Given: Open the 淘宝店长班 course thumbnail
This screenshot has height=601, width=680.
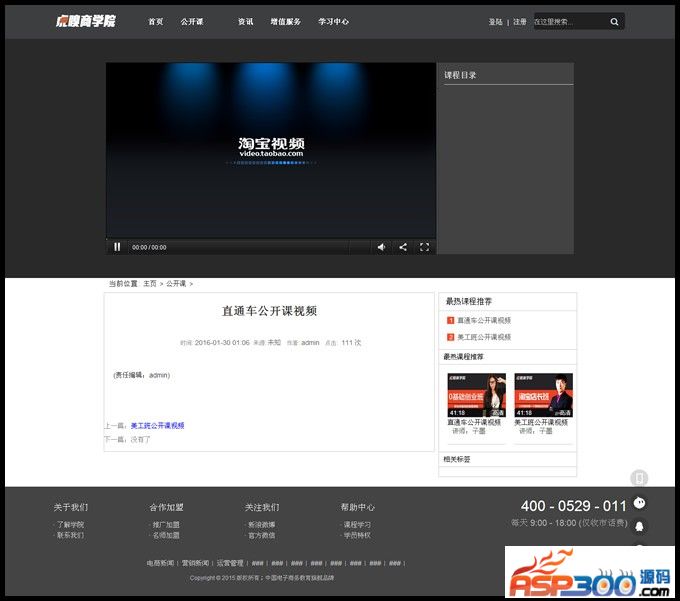Looking at the screenshot, I should point(544,395).
